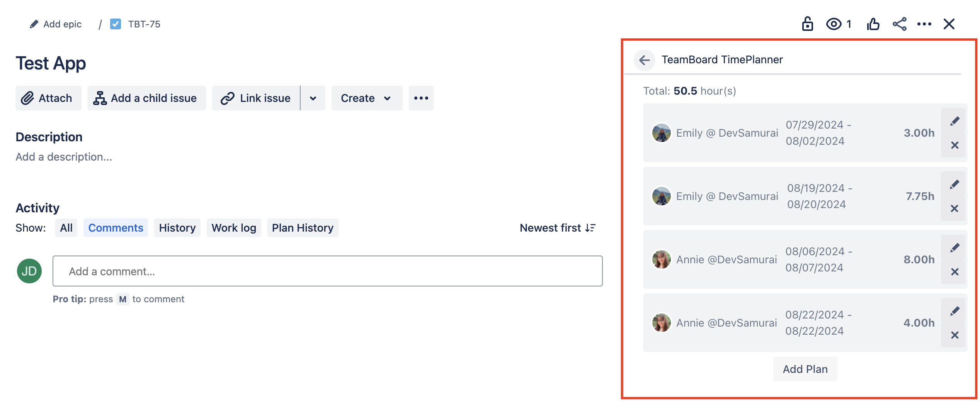Click the Add Plan button
Image resolution: width=980 pixels, height=420 pixels.
805,369
